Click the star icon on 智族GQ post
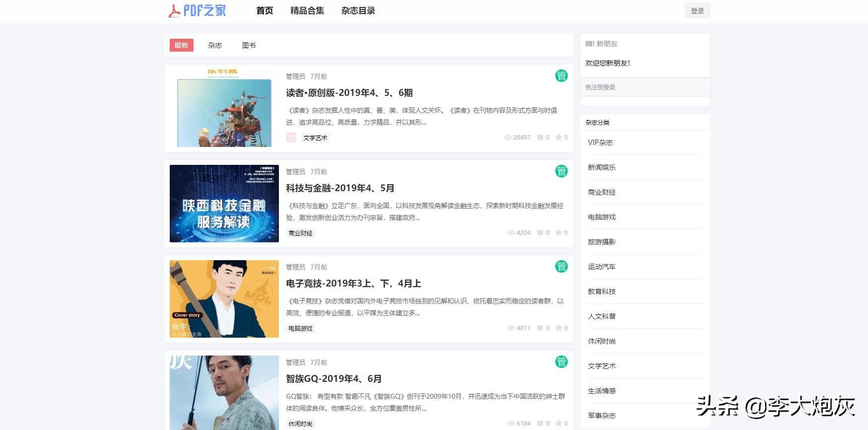Screen dimensions: 868x430 pos(559,423)
